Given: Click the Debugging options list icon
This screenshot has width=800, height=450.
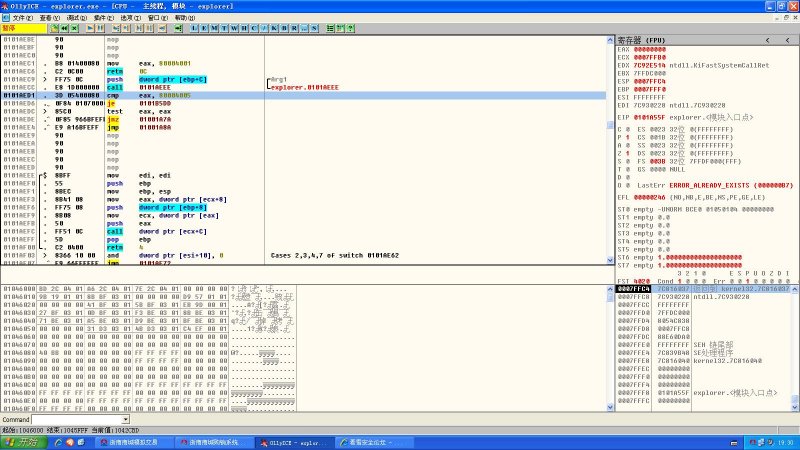Looking at the screenshot, I should pos(330,28).
